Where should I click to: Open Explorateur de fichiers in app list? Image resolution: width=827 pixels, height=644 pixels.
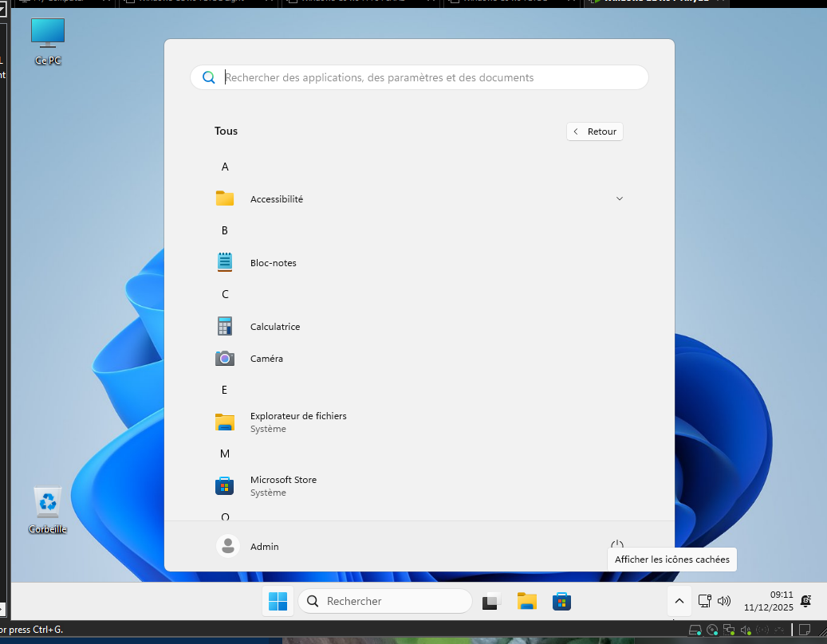pos(297,422)
